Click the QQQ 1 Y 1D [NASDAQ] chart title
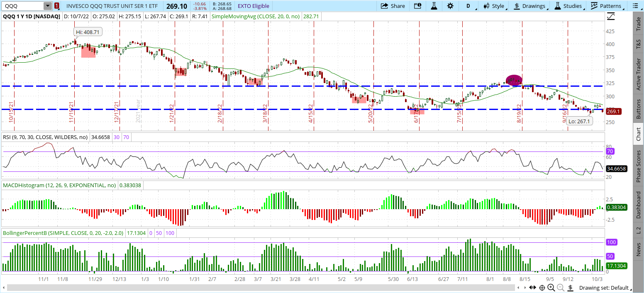The width and height of the screenshot is (644, 293). pyautogui.click(x=32, y=17)
